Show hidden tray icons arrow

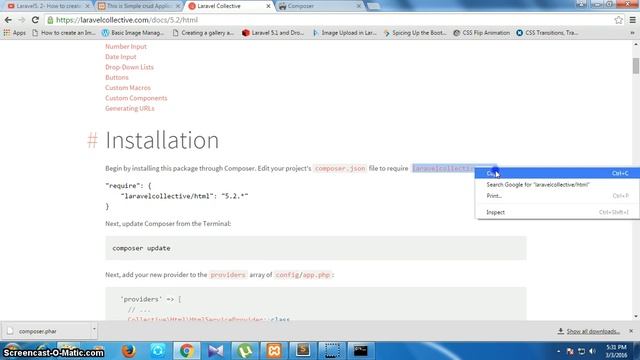[x=558, y=351]
